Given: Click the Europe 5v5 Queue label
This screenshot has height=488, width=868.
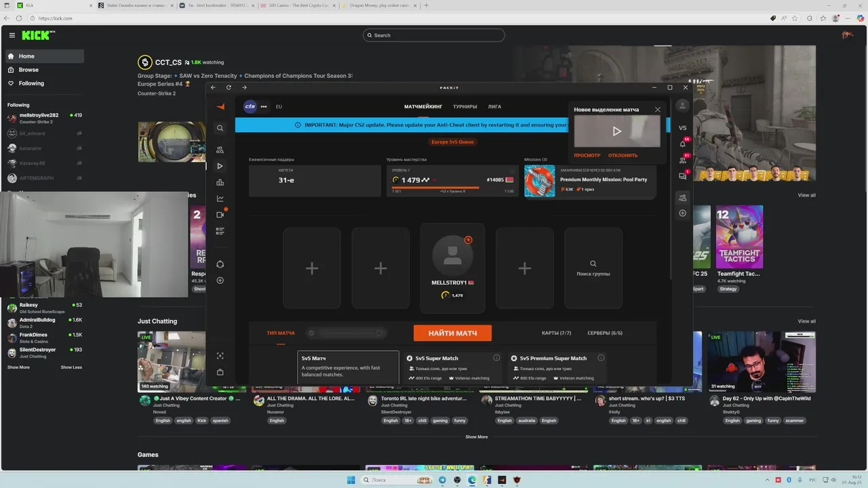Looking at the screenshot, I should click(x=452, y=142).
